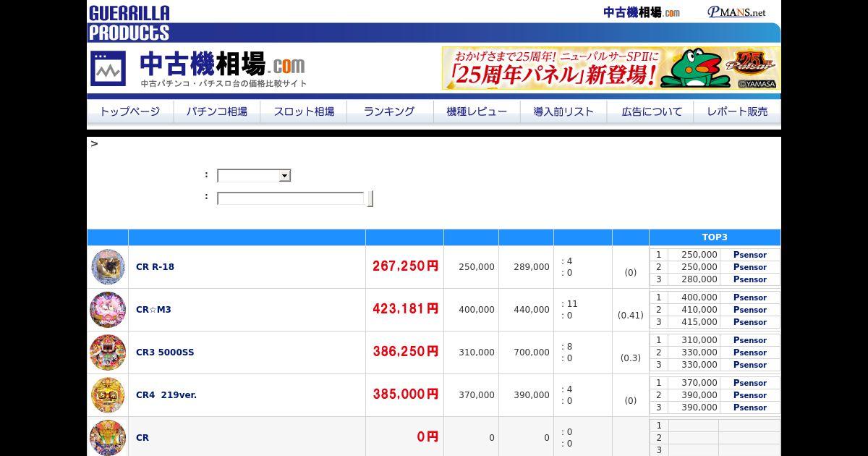Open the thumbnail in the 0円 CR row

point(108,437)
